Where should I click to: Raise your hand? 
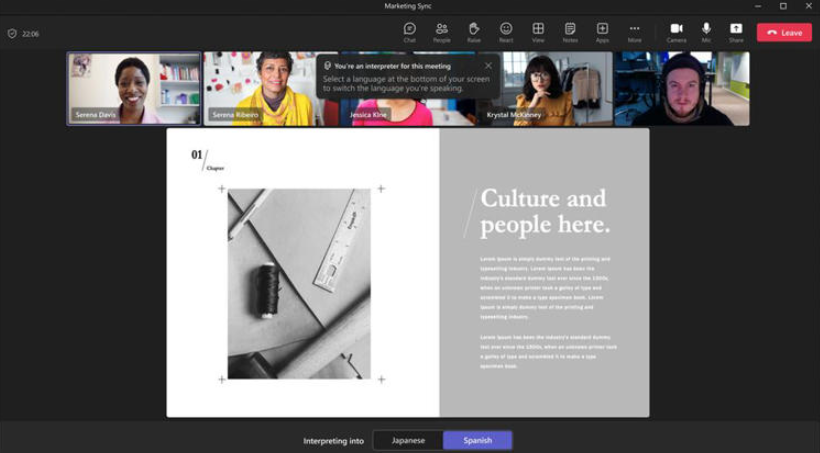click(474, 32)
